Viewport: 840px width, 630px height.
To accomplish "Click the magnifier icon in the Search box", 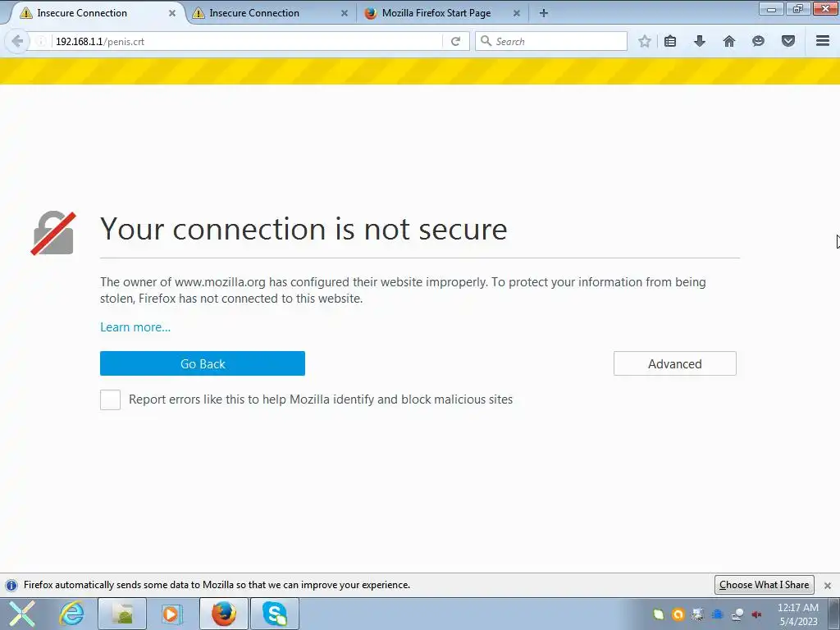I will 486,41.
